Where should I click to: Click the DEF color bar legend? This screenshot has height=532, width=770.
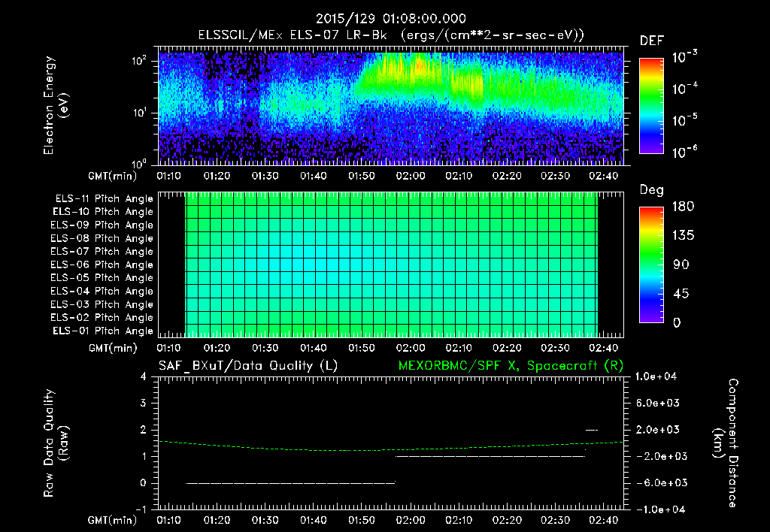click(651, 106)
